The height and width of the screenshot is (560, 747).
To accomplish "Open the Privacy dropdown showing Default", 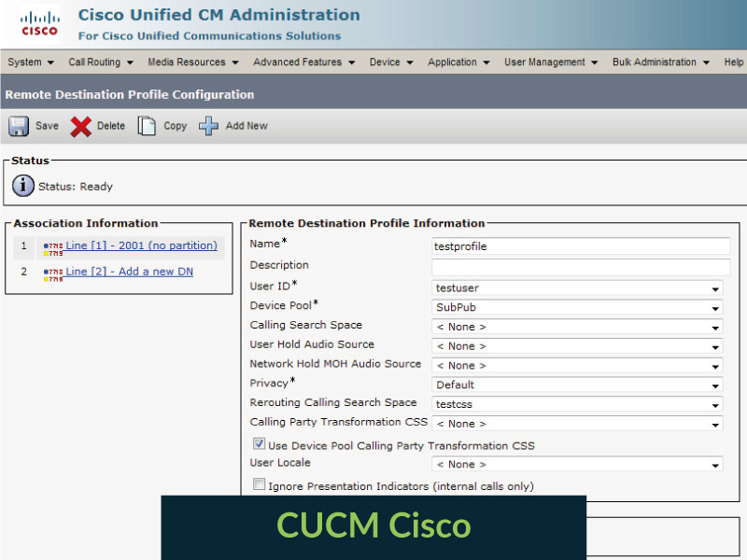I will 577,385.
